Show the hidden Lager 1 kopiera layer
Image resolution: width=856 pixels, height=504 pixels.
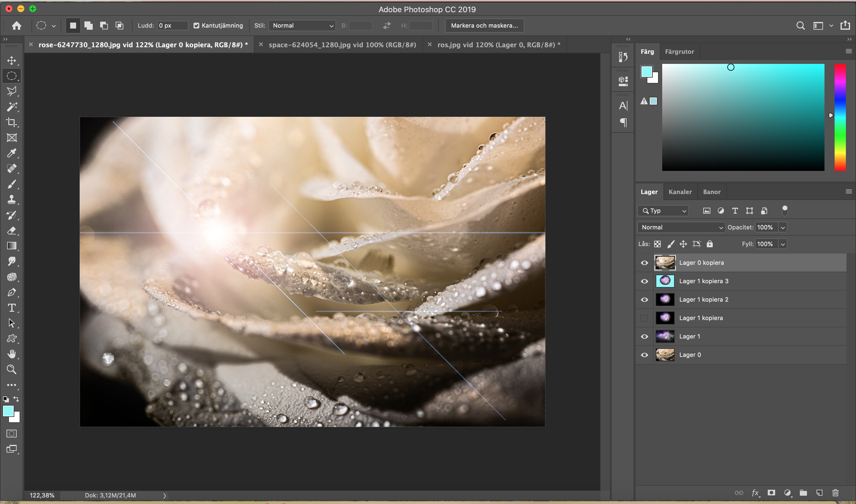pyautogui.click(x=644, y=318)
